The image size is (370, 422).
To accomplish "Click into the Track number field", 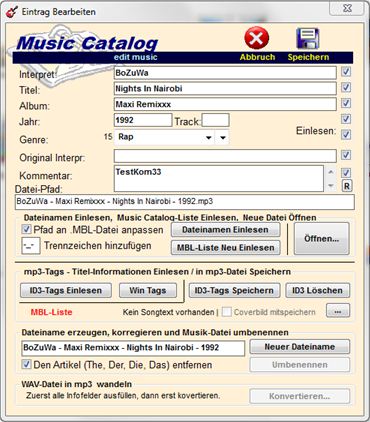I will pos(215,120).
